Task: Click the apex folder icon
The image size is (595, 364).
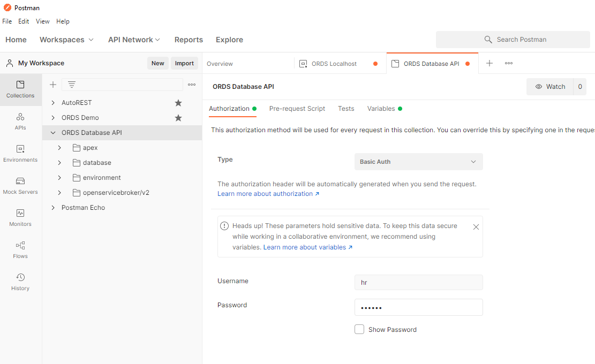Action: [x=76, y=148]
